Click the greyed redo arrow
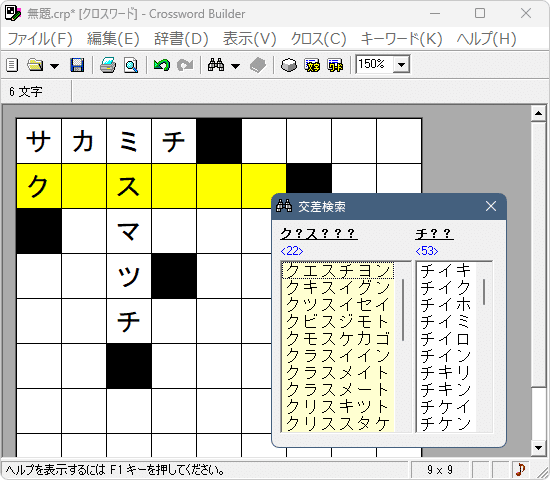The width and height of the screenshot is (550, 480). pos(185,65)
